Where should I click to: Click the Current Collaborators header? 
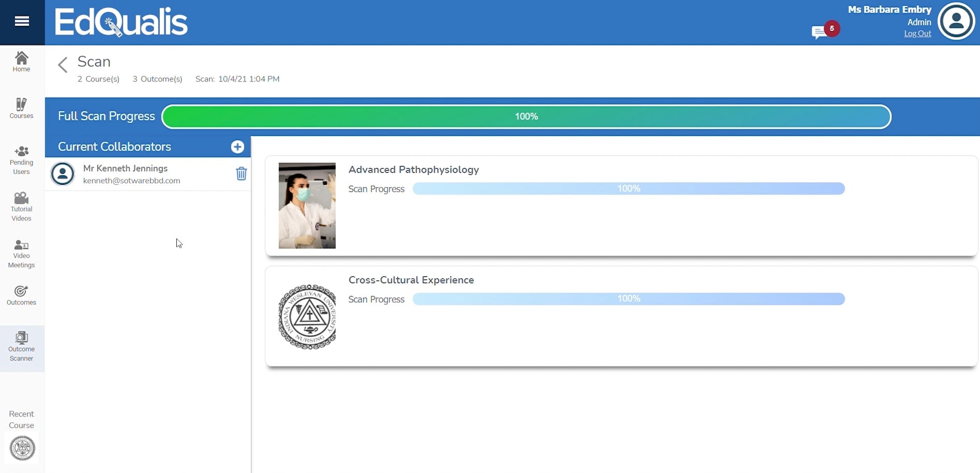(x=114, y=147)
